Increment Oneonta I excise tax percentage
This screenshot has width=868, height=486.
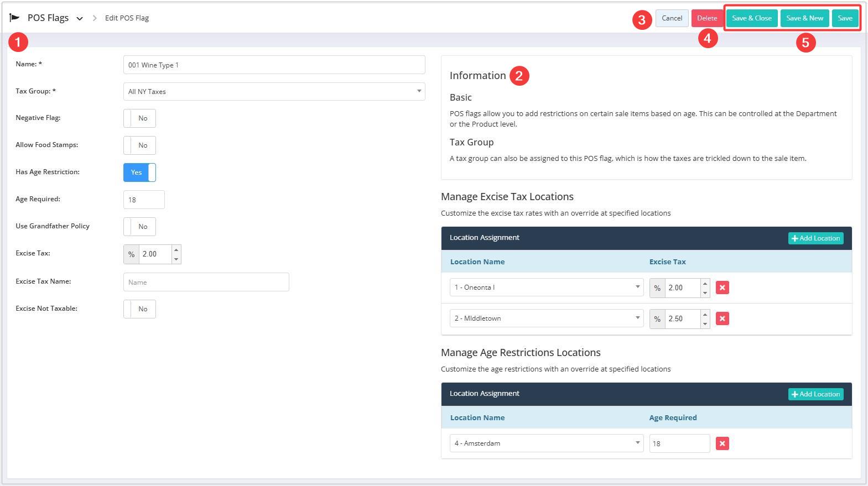coord(705,284)
